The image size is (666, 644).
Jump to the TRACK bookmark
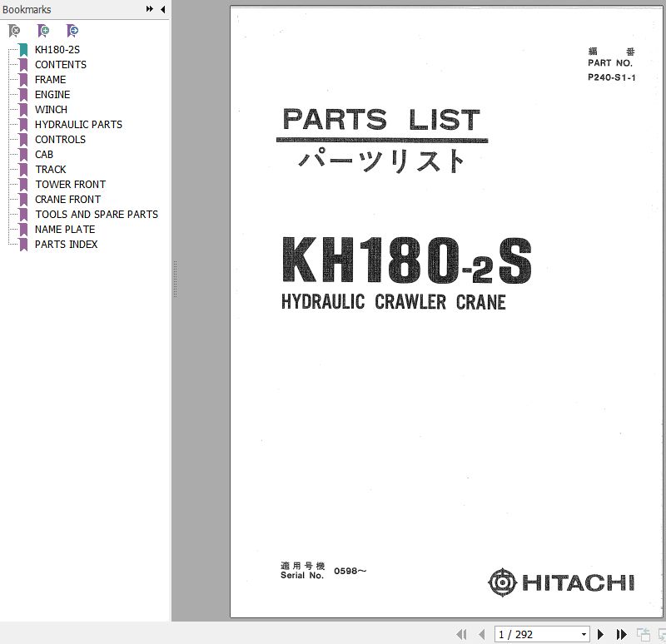[51, 170]
